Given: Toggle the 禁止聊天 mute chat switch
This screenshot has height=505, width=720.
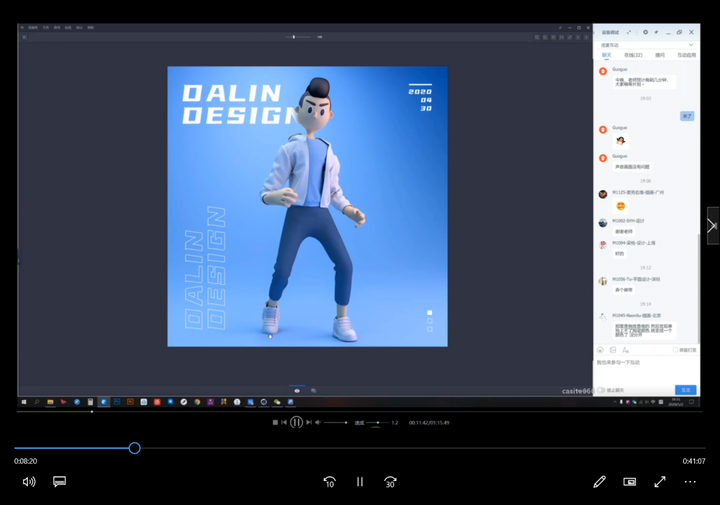Looking at the screenshot, I should [601, 390].
